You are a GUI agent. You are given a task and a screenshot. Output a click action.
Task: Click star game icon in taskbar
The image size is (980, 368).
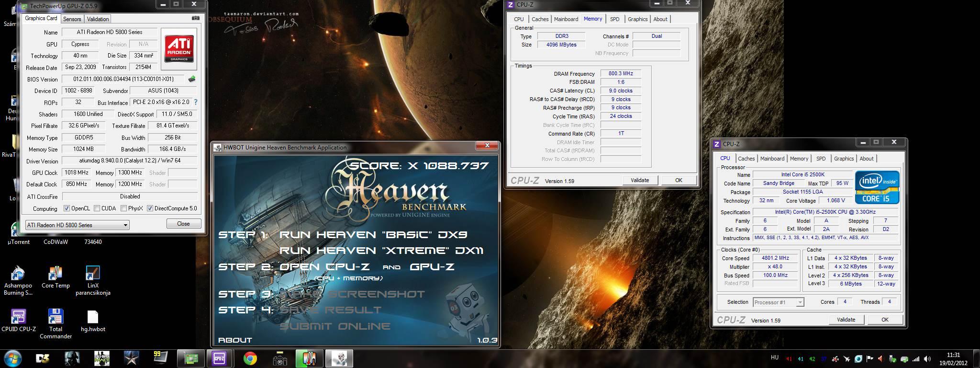coord(131,358)
